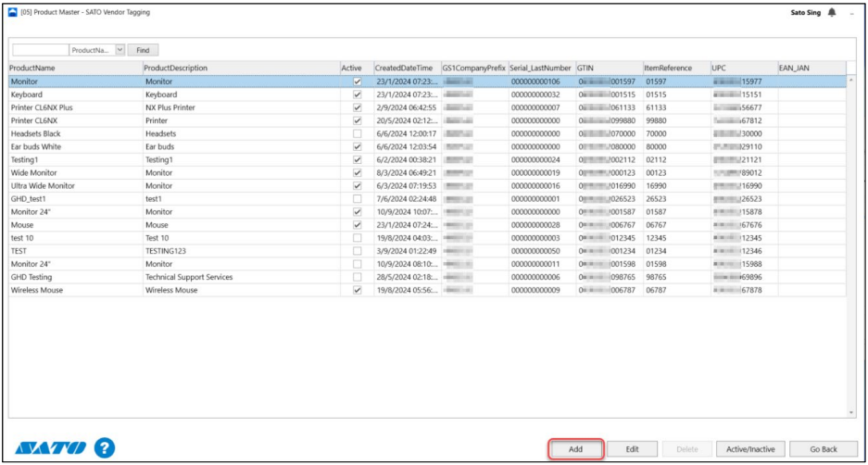Click the search text input field
The width and height of the screenshot is (868, 465).
[x=39, y=50]
